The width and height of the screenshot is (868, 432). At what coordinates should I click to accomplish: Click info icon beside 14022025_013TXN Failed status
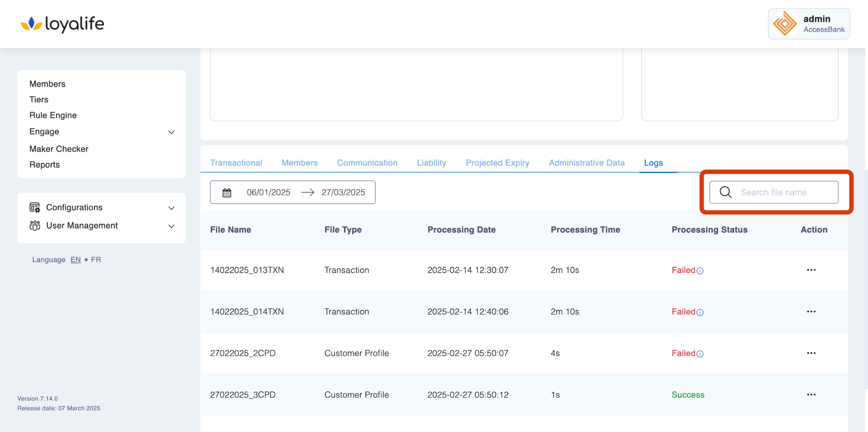coord(700,271)
